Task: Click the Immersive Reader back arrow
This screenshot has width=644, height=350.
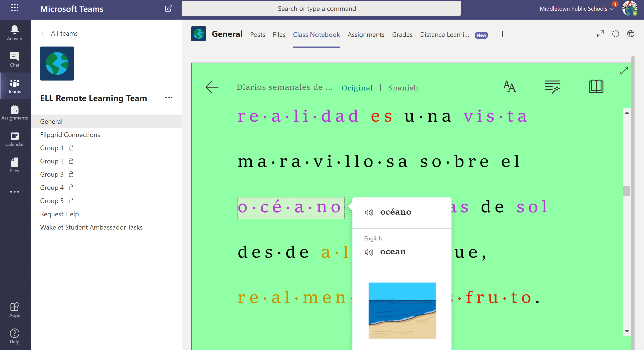Action: point(212,87)
